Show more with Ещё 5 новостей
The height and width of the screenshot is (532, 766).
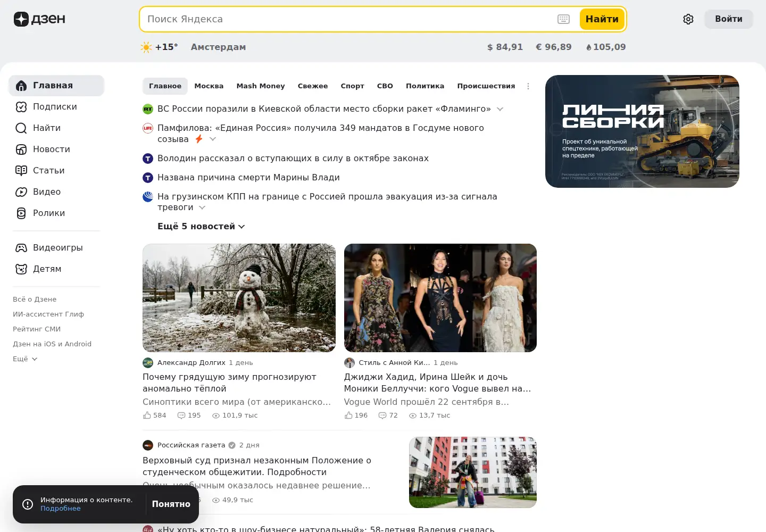(201, 227)
